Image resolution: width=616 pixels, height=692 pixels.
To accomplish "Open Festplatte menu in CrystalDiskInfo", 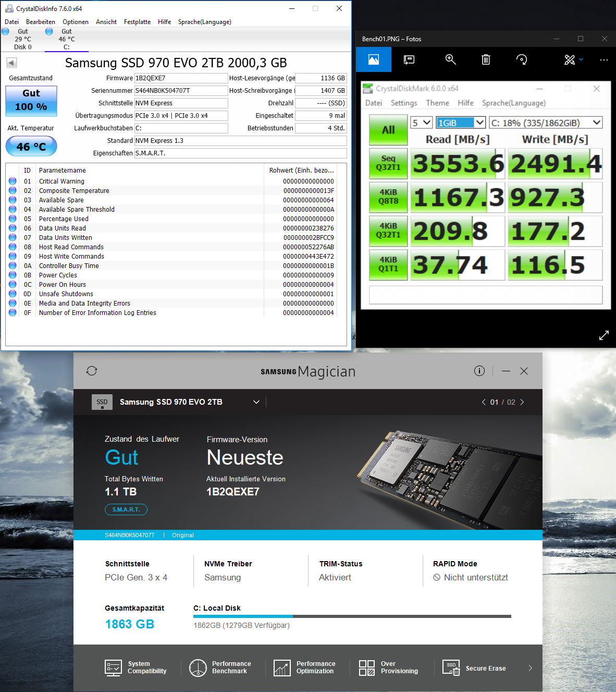I will pos(137,22).
